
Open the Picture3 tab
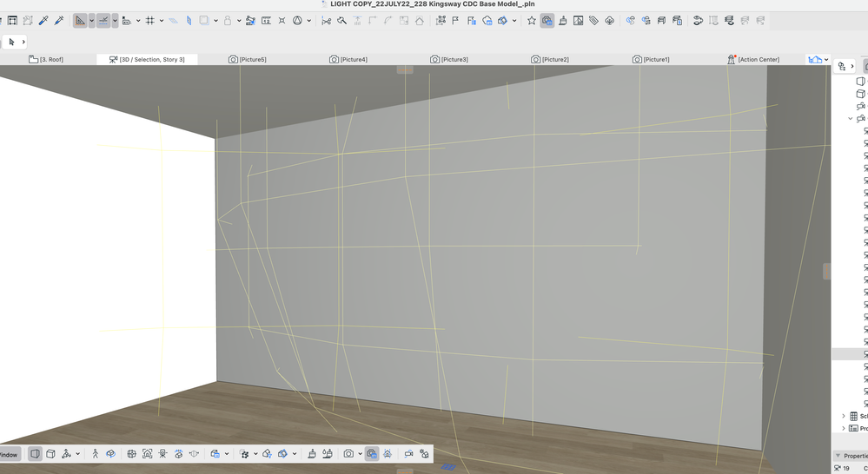pos(449,59)
